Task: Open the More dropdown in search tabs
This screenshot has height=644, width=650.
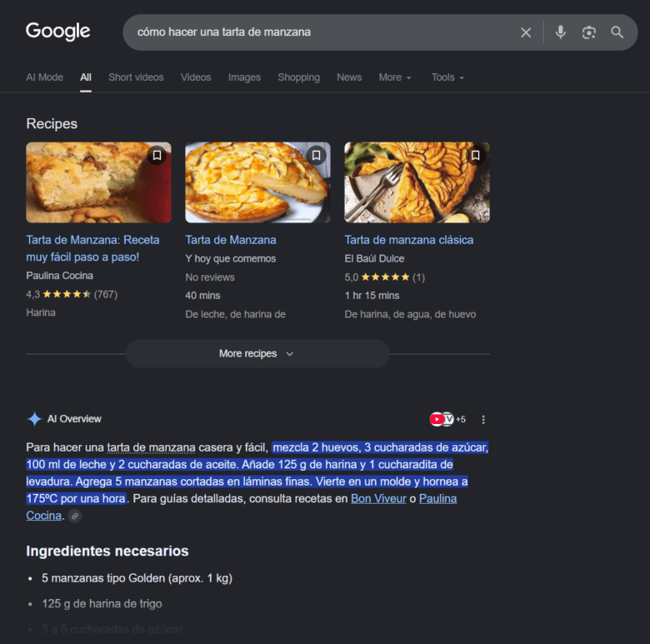Action: pos(395,77)
